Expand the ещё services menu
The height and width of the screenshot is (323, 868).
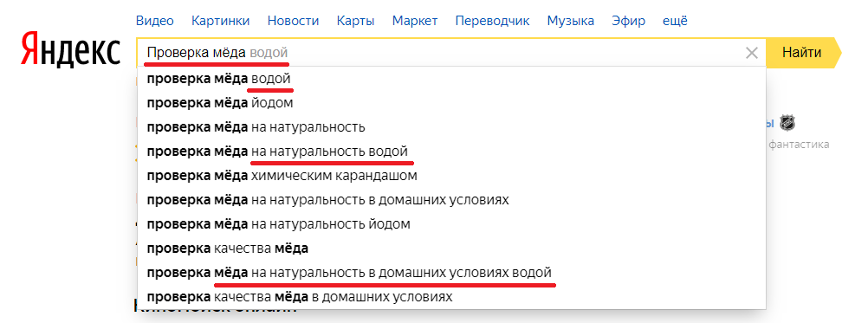click(x=675, y=21)
